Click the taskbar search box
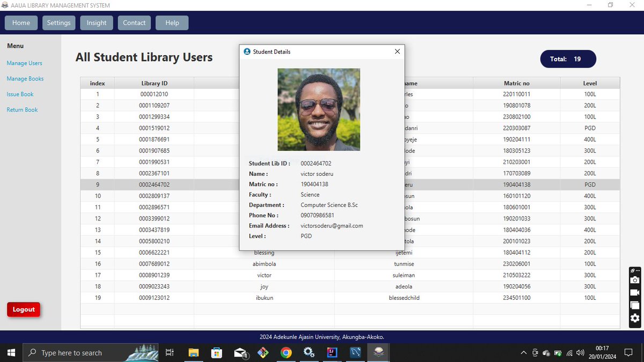The height and width of the screenshot is (362, 644). click(x=91, y=352)
